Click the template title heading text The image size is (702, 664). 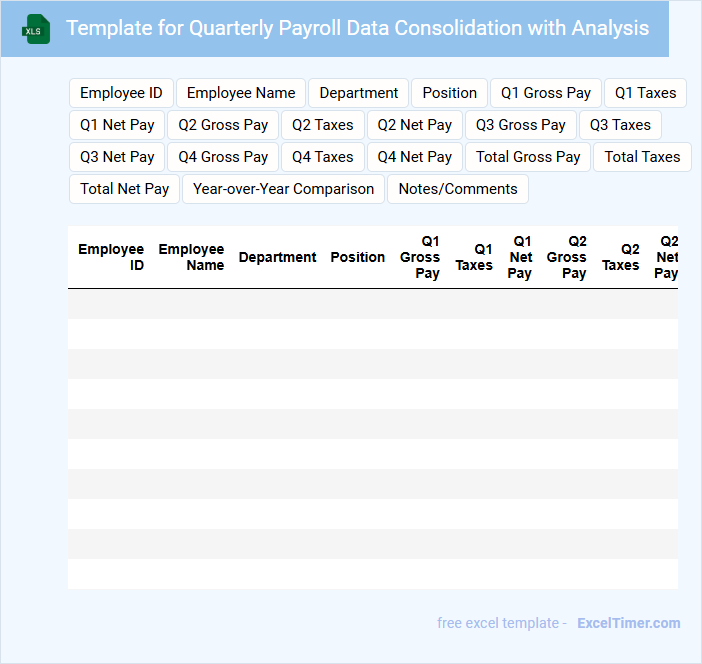(357, 28)
